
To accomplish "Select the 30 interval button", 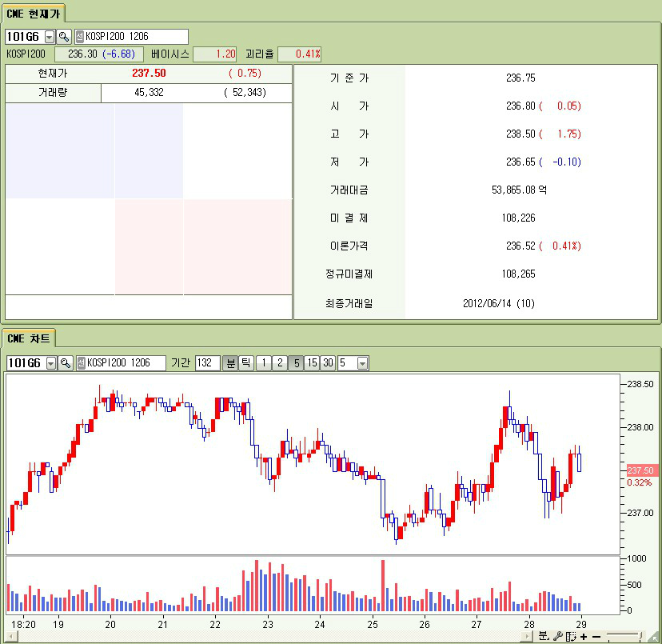I will (x=328, y=363).
